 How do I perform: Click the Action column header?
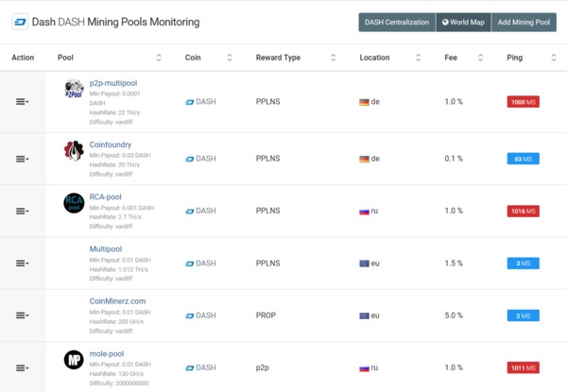(x=23, y=58)
